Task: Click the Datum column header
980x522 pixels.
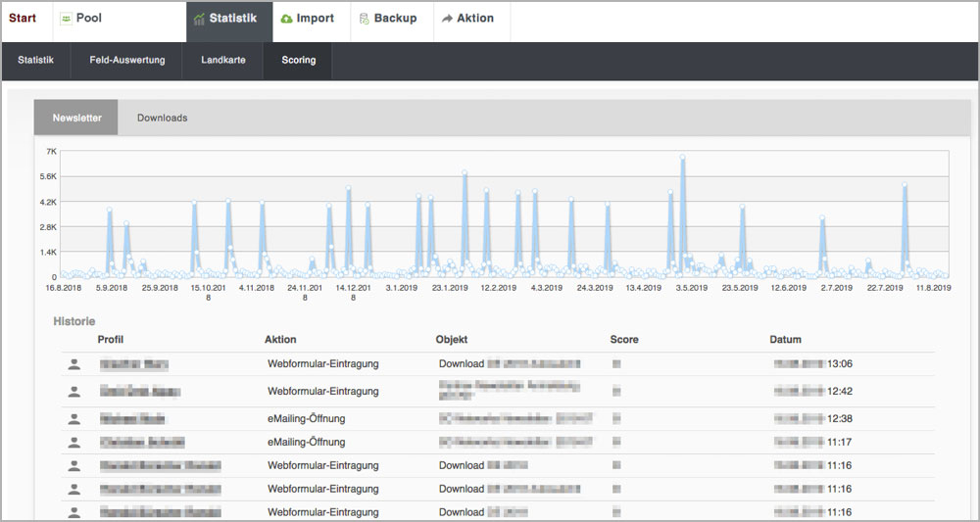Action: tap(785, 340)
